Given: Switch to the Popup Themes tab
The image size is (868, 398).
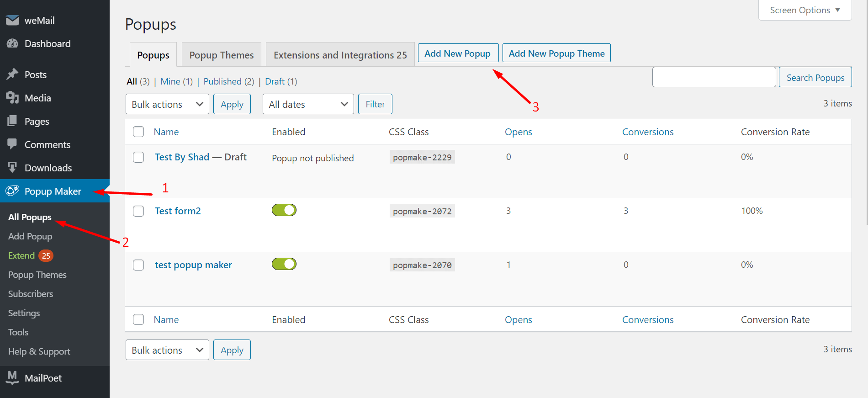Looking at the screenshot, I should (221, 55).
